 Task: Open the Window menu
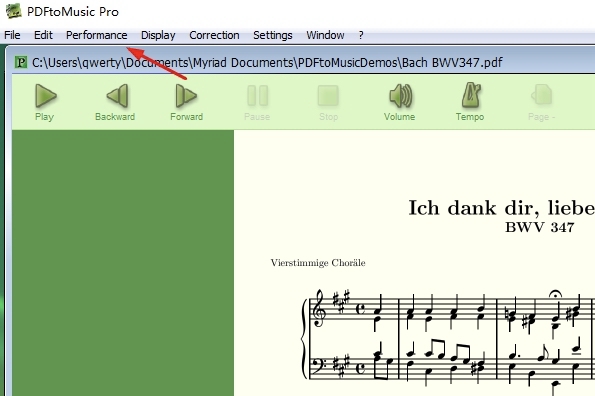(325, 35)
